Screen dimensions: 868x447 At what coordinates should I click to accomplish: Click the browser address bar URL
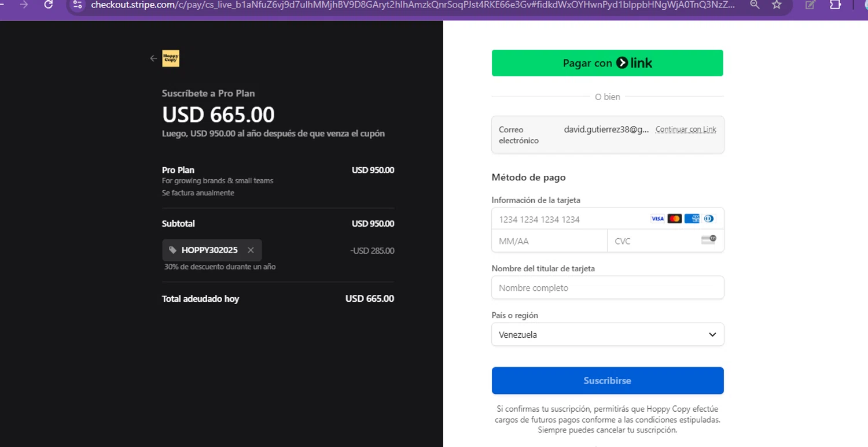tap(413, 5)
